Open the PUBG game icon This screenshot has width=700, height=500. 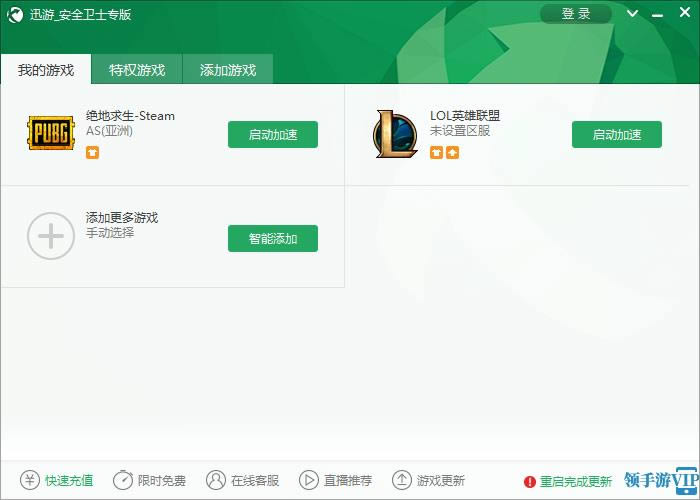(x=50, y=133)
